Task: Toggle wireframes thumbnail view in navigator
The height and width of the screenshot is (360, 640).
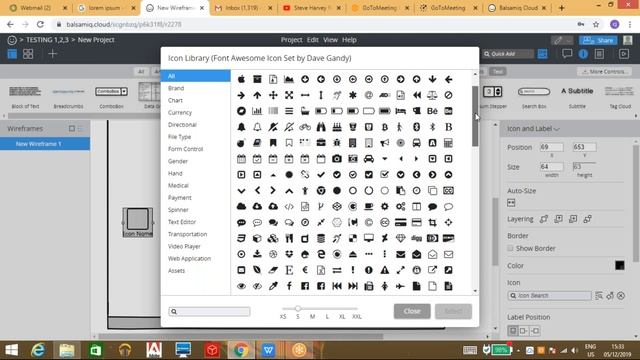Action: [x=72, y=129]
